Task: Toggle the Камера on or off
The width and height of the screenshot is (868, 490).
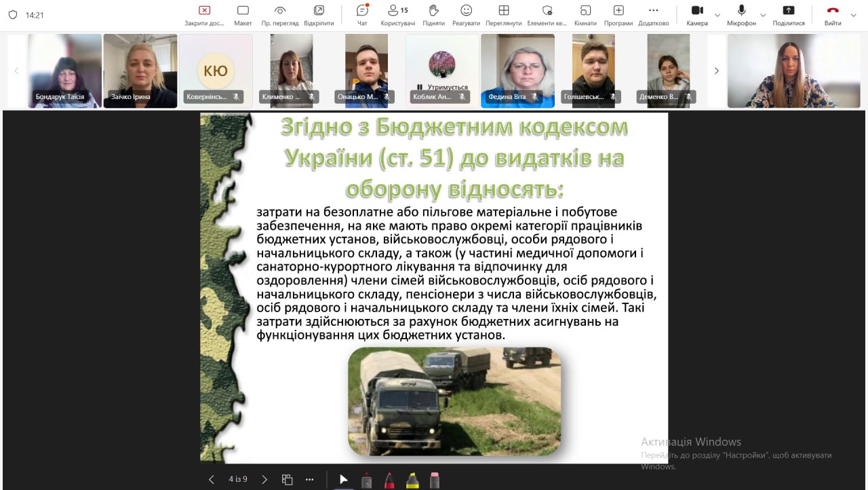Action: point(696,15)
